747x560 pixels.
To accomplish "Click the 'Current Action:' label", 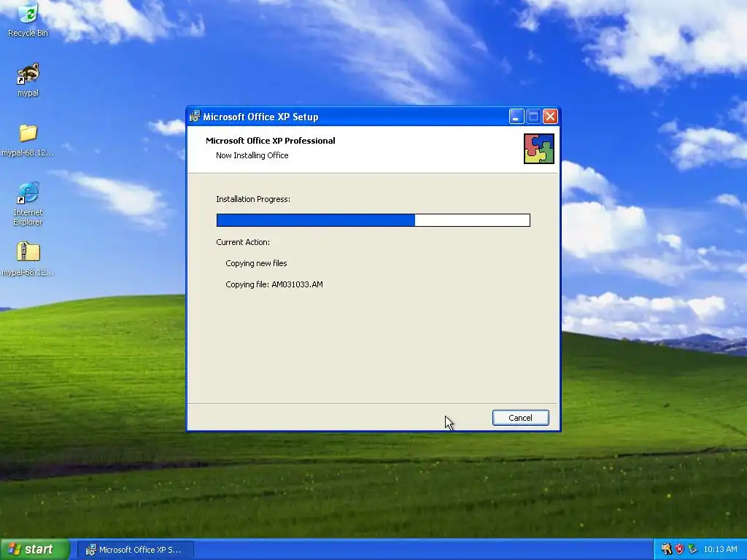I will click(x=243, y=242).
